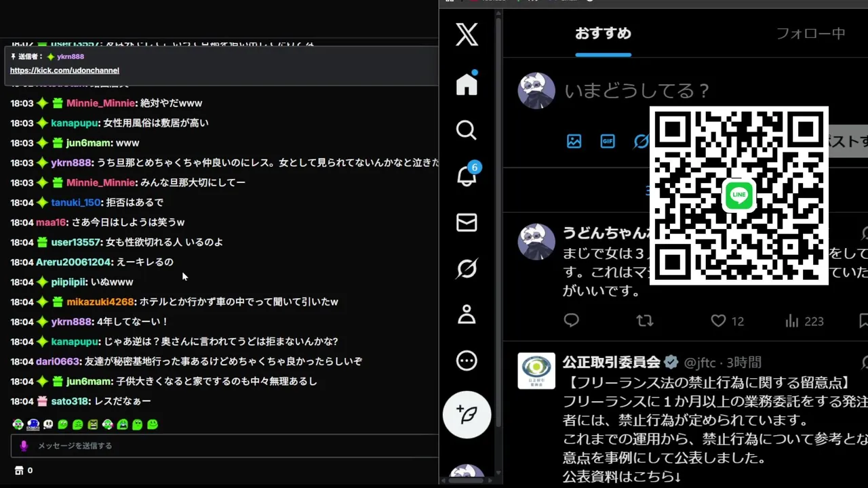Viewport: 868px width, 488px height.
Task: Switch to the フォロー中 tab
Action: point(810,33)
